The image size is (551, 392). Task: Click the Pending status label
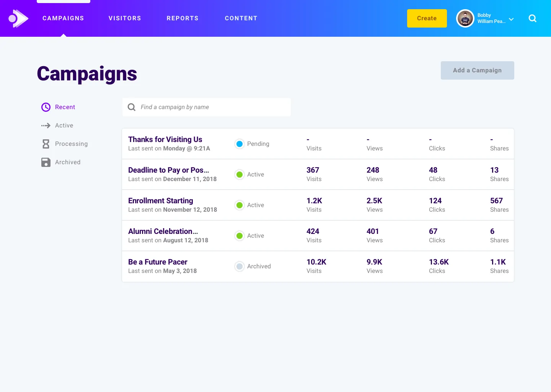[258, 144]
